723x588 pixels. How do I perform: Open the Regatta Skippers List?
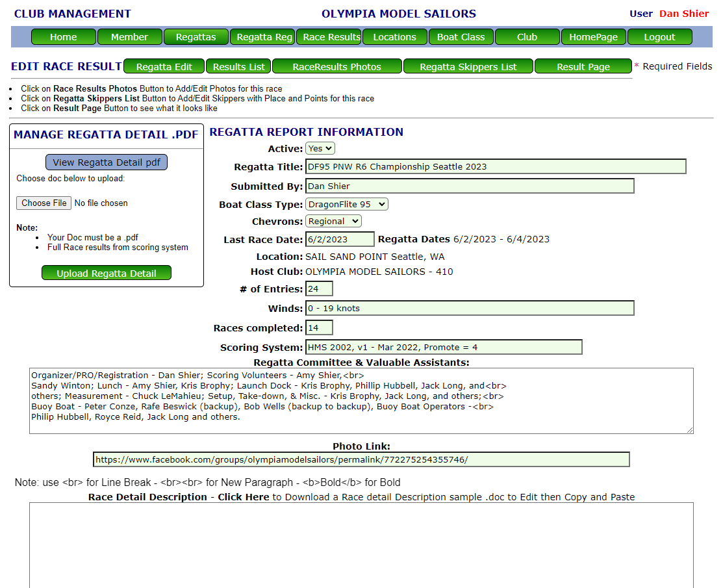[x=468, y=66]
